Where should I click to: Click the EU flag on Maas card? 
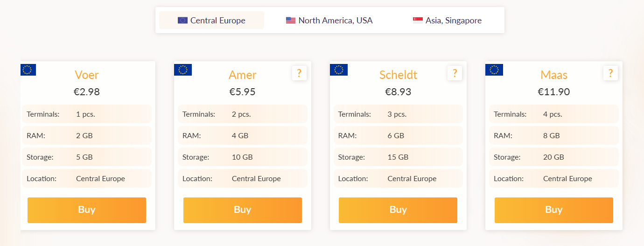(494, 70)
